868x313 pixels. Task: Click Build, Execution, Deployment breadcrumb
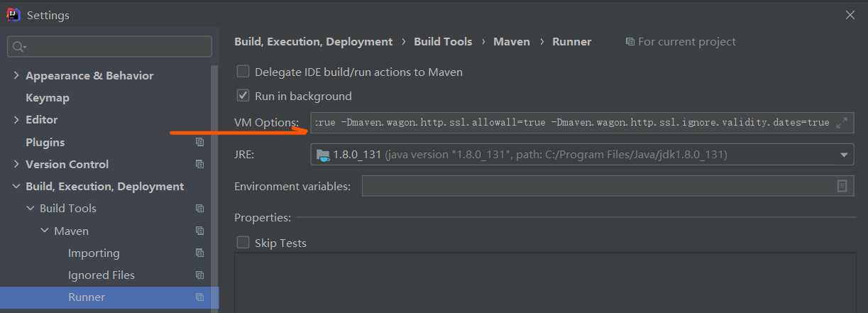point(313,42)
